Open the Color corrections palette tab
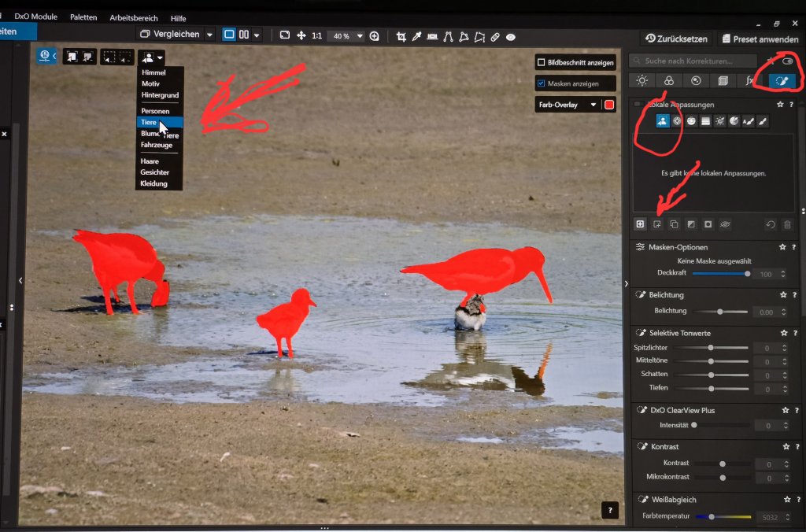This screenshot has width=806, height=532. click(669, 81)
